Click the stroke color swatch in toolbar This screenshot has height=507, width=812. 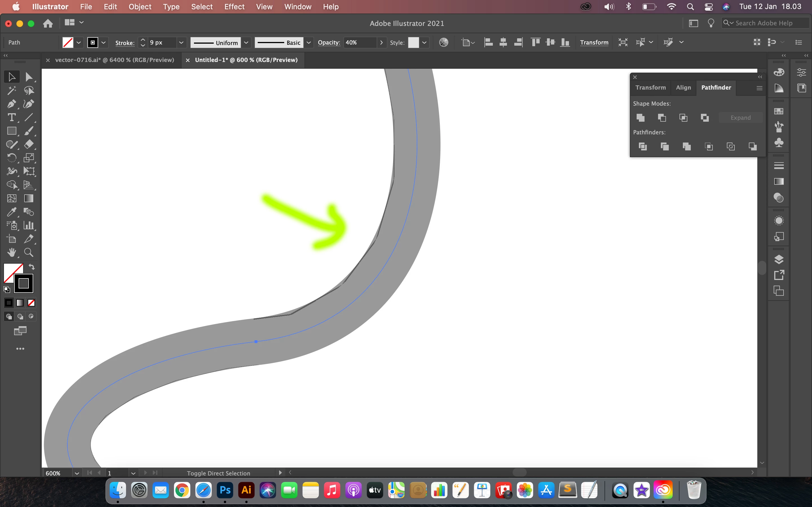[23, 283]
